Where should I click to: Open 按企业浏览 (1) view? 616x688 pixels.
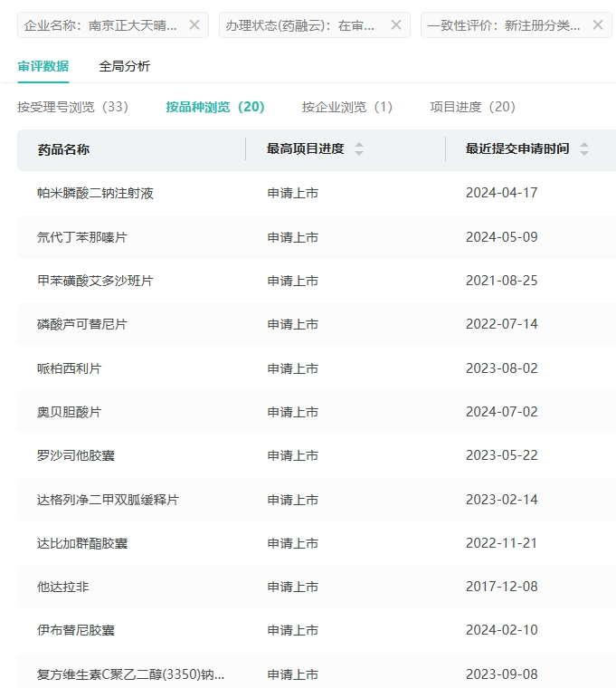tap(346, 107)
